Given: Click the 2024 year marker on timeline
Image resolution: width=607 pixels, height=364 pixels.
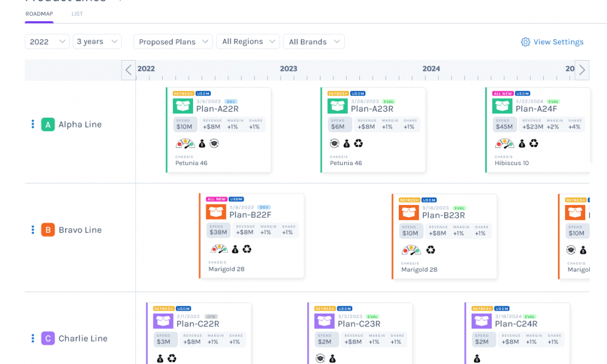Looking at the screenshot, I should pos(431,69).
